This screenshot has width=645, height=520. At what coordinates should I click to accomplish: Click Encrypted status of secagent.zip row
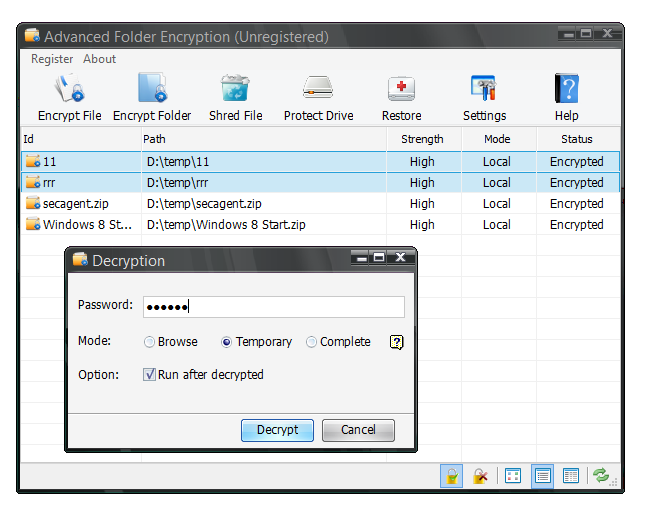point(576,204)
